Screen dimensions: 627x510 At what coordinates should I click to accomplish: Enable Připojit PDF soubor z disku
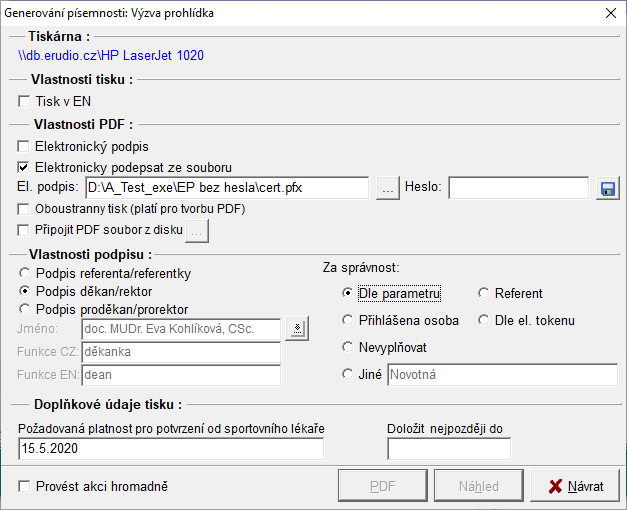(x=24, y=230)
